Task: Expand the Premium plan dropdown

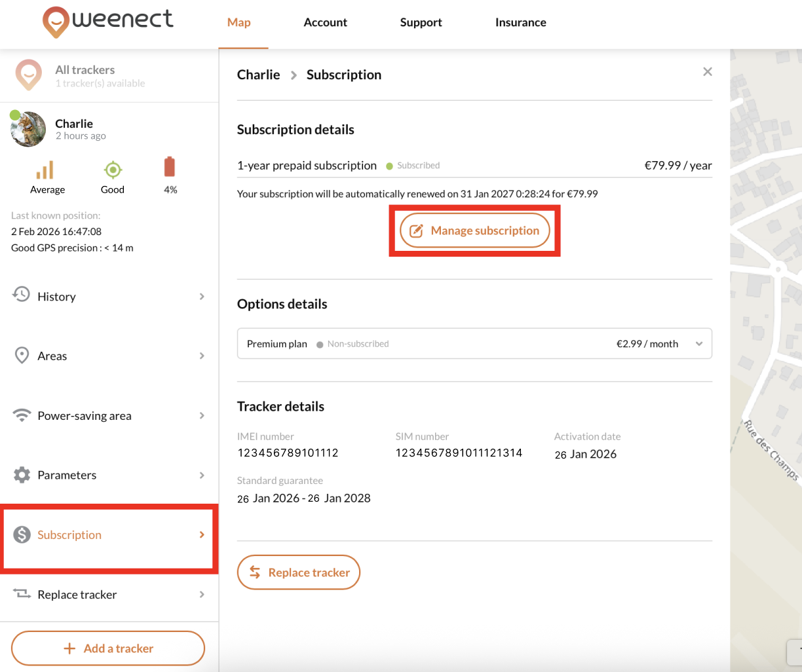Action: pos(699,344)
